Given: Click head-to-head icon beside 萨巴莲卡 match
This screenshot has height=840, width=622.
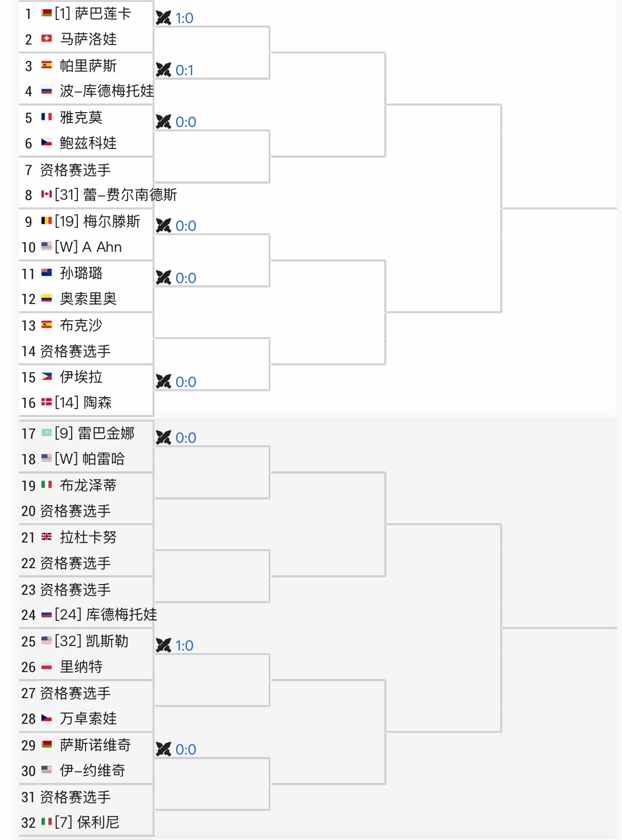Looking at the screenshot, I should point(163,18).
